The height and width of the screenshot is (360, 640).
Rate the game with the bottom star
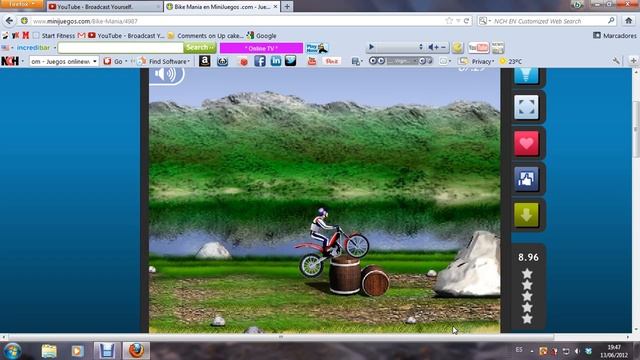click(x=527, y=318)
